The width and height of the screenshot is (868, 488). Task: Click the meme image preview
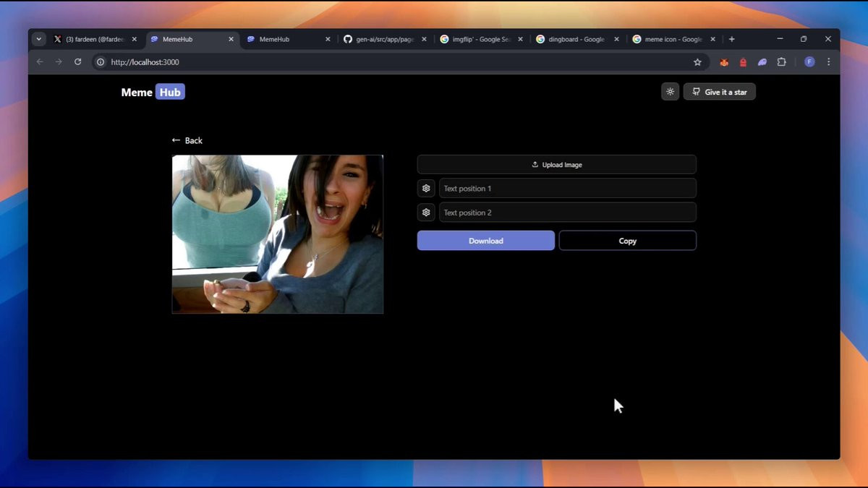(277, 234)
